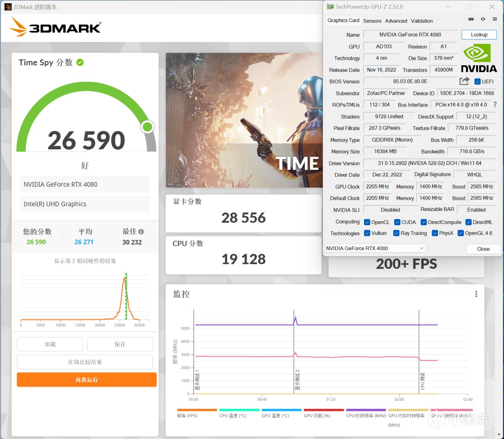Image resolution: width=504 pixels, height=439 pixels.
Task: Click the Bus Interface question mark
Action: coord(495,104)
